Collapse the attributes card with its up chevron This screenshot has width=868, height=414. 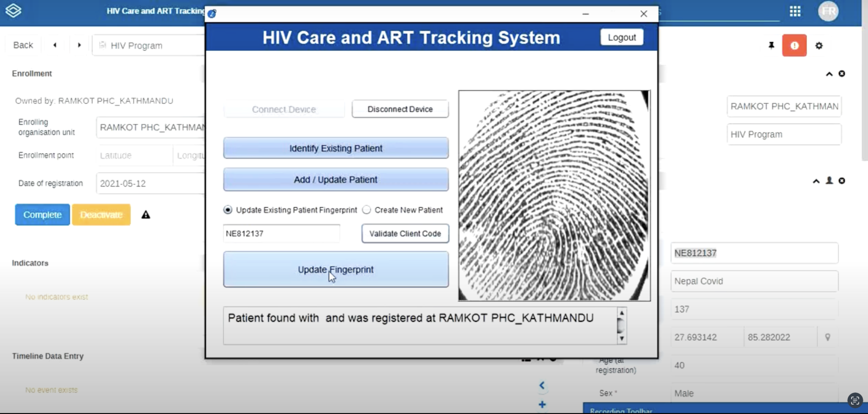pyautogui.click(x=816, y=181)
